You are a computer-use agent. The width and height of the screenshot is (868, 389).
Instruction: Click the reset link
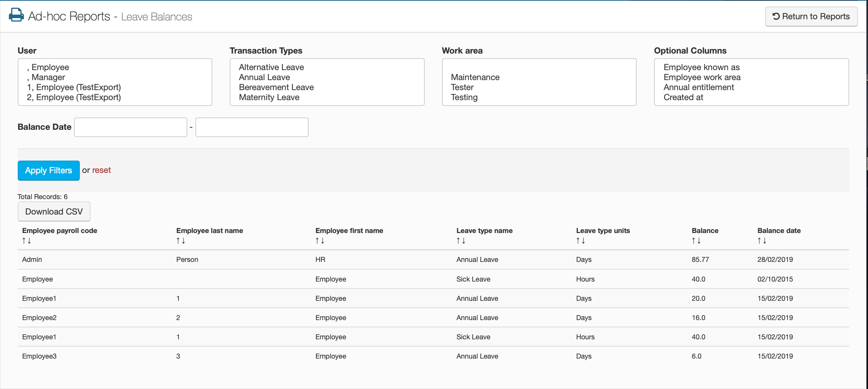101,170
